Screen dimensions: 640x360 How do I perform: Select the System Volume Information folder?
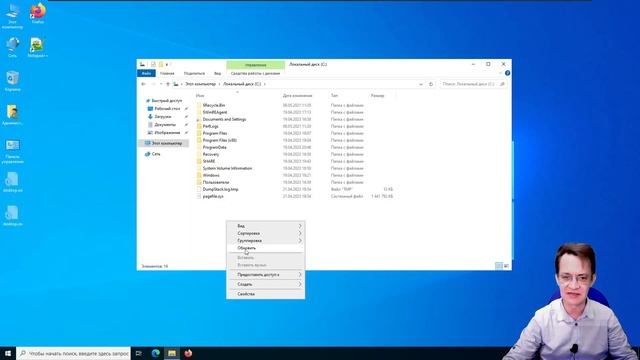pyautogui.click(x=227, y=168)
